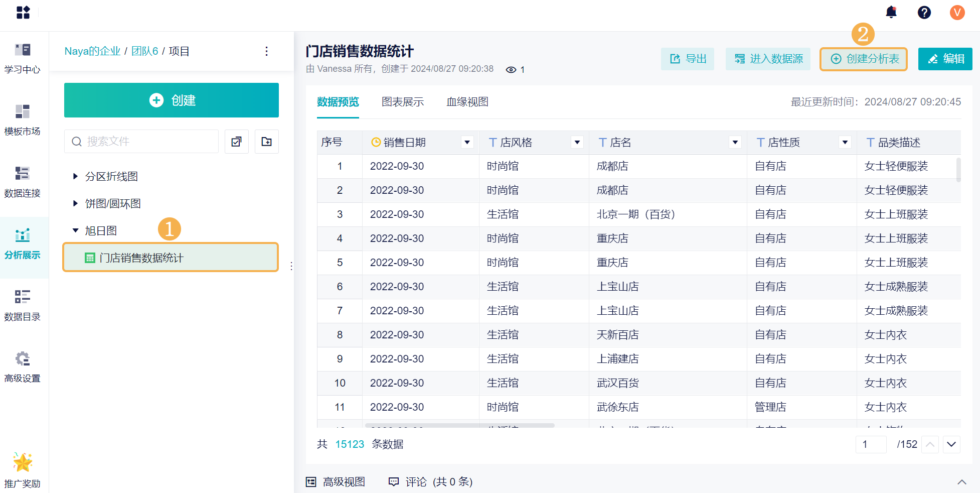Open 数据连接 in the sidebar
Image resolution: width=980 pixels, height=493 pixels.
tap(23, 182)
